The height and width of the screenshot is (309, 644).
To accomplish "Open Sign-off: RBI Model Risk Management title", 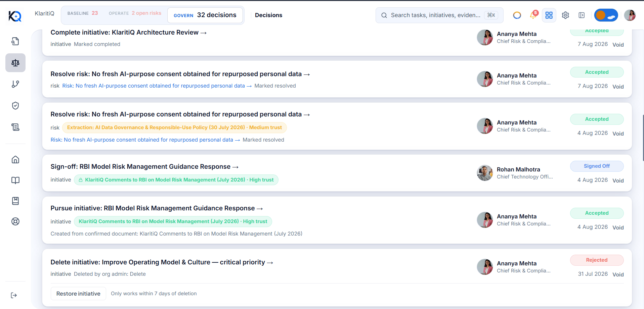I will click(144, 166).
